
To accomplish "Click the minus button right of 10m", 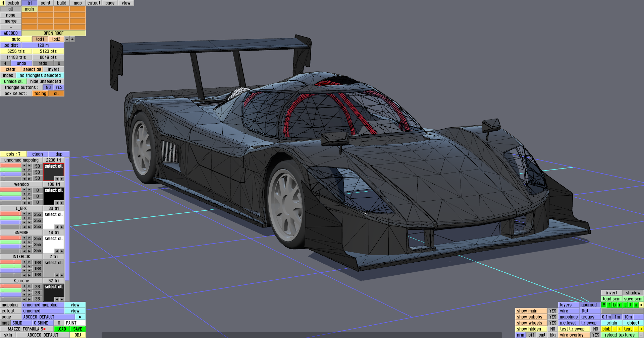I will (639, 317).
